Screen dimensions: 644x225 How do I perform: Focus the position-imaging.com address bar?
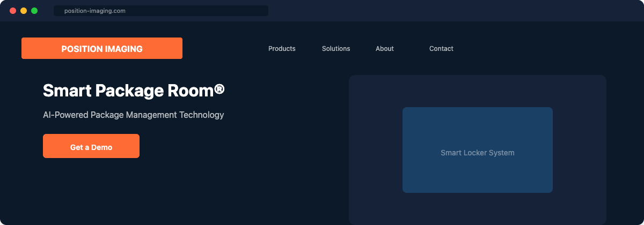[161, 11]
